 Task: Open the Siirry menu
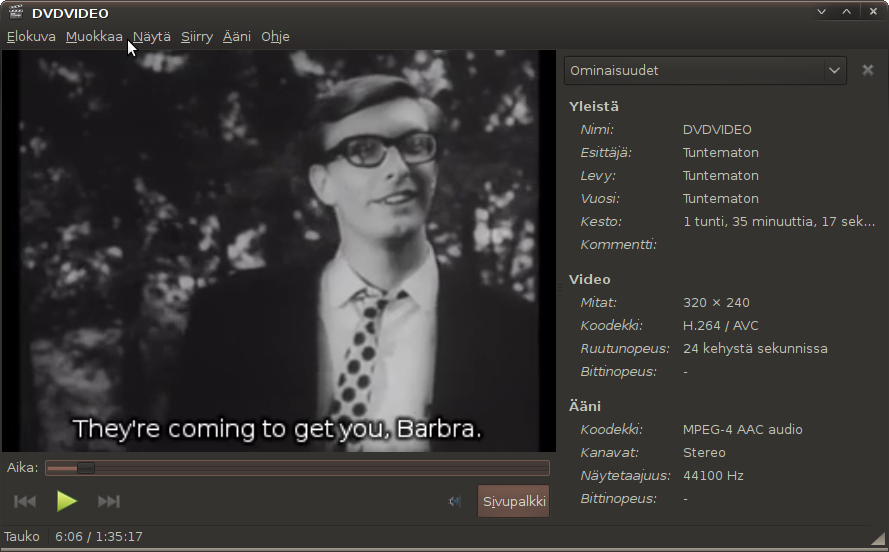coord(197,37)
